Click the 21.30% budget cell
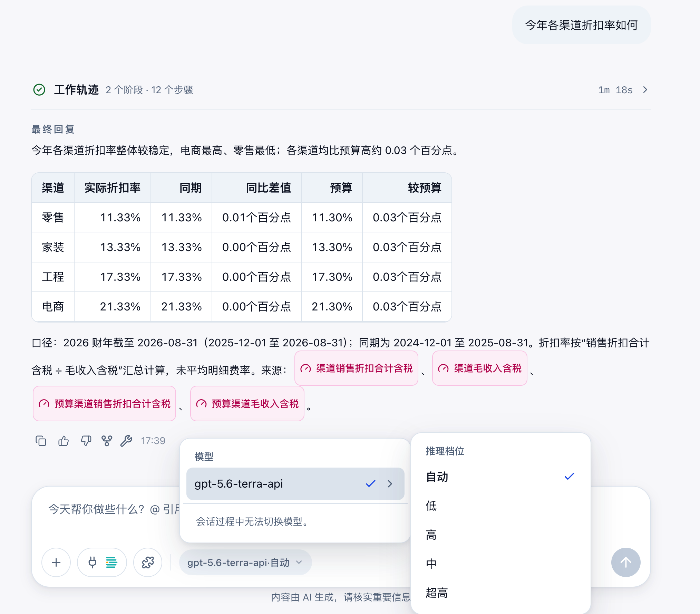The image size is (700, 614). pyautogui.click(x=332, y=307)
